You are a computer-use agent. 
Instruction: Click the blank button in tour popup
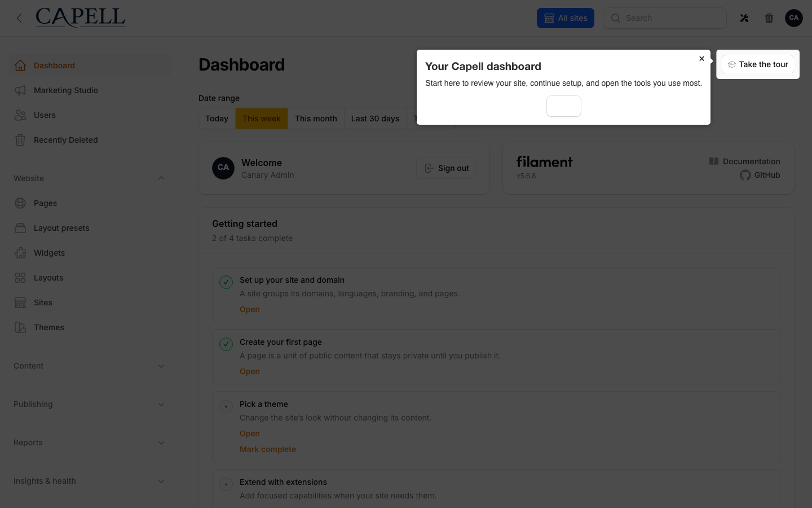[564, 106]
